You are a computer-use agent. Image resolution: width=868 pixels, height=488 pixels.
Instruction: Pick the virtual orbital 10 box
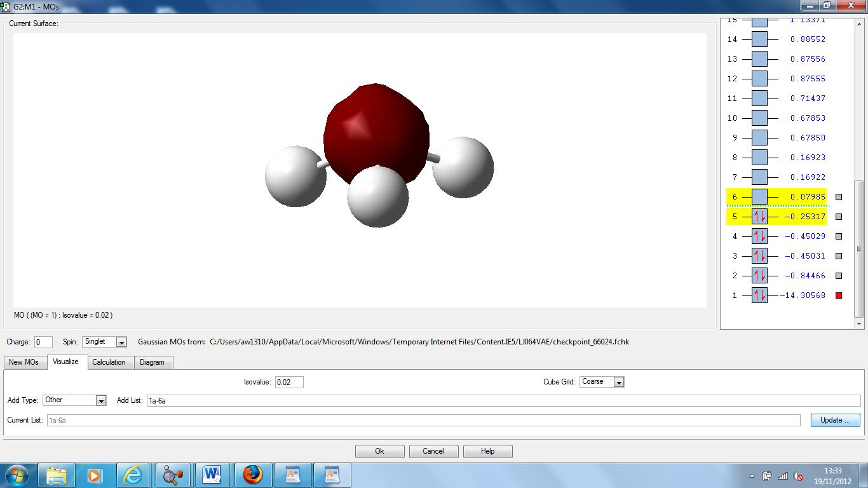(759, 118)
